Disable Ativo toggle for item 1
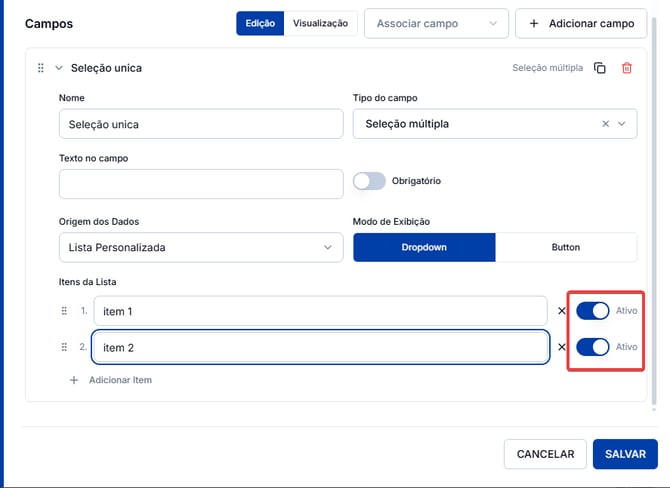This screenshot has height=488, width=670. click(x=593, y=311)
